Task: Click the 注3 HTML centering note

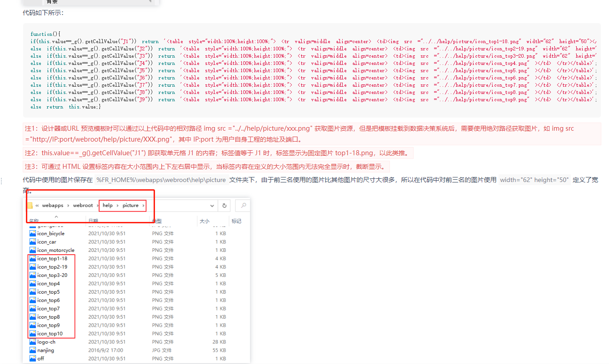Action: (206, 166)
